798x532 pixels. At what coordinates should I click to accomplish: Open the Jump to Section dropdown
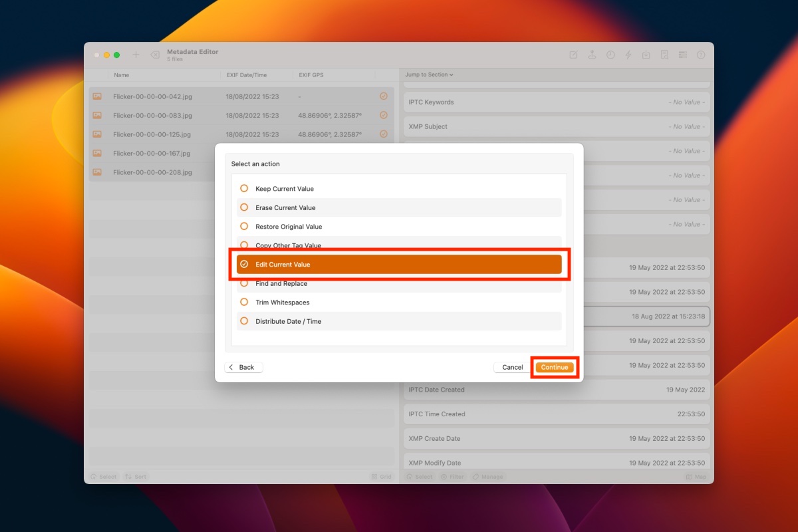430,74
